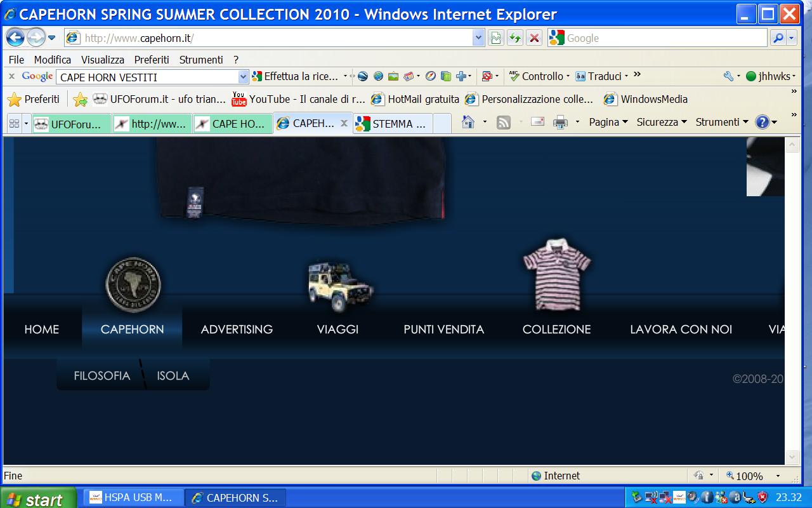The width and height of the screenshot is (812, 508).
Task: Open the Personalizzazione colle... favorites link
Action: pos(529,99)
